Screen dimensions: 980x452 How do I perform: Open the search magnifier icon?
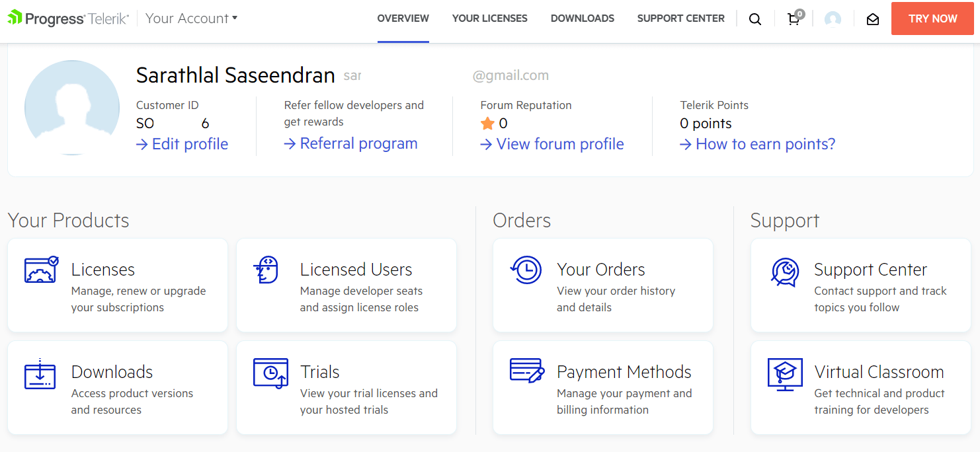755,19
